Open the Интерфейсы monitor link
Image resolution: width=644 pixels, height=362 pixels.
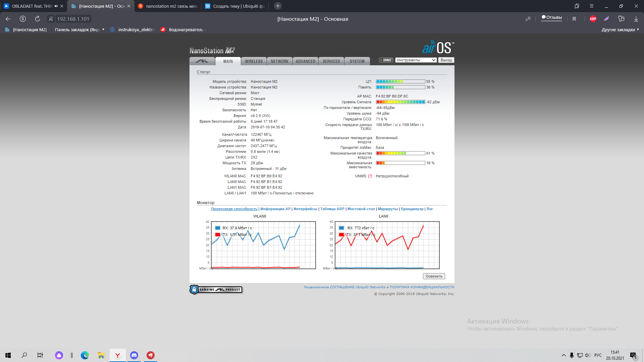point(305,209)
